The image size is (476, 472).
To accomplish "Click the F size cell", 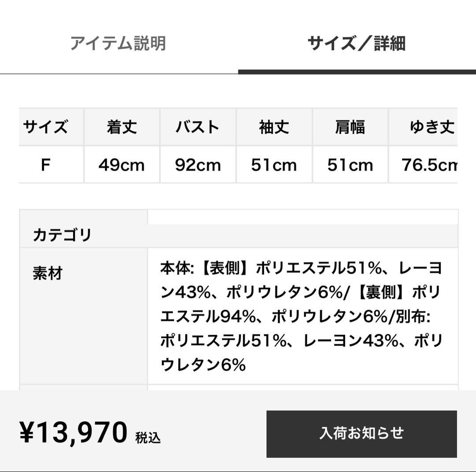I will (46, 165).
